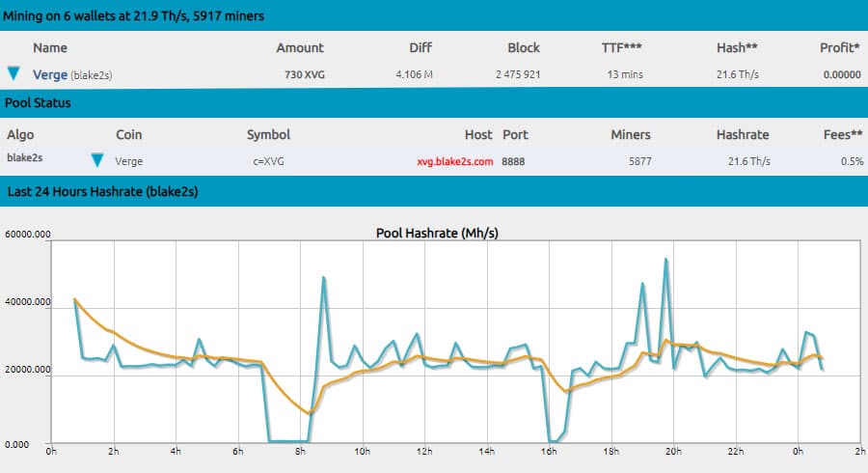
Task: Click the tallest blue hashrate spike near 20h
Action: pos(665,260)
